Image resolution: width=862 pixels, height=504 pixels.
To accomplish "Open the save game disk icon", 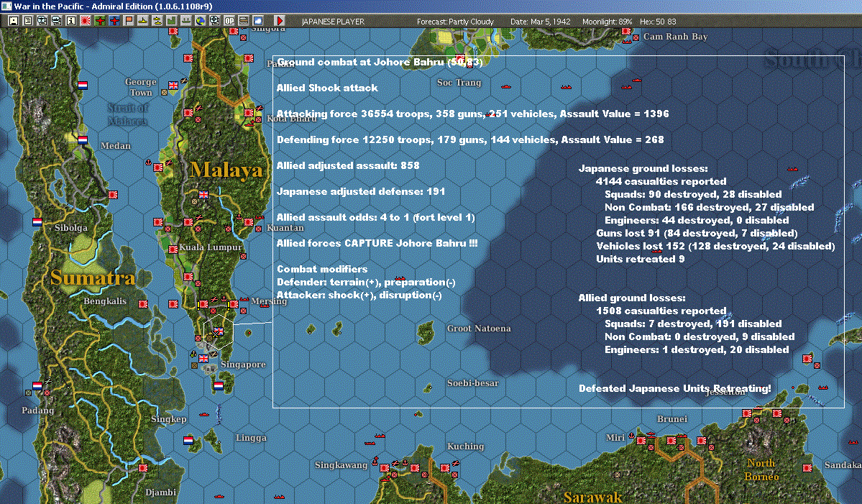I will tap(13, 21).
